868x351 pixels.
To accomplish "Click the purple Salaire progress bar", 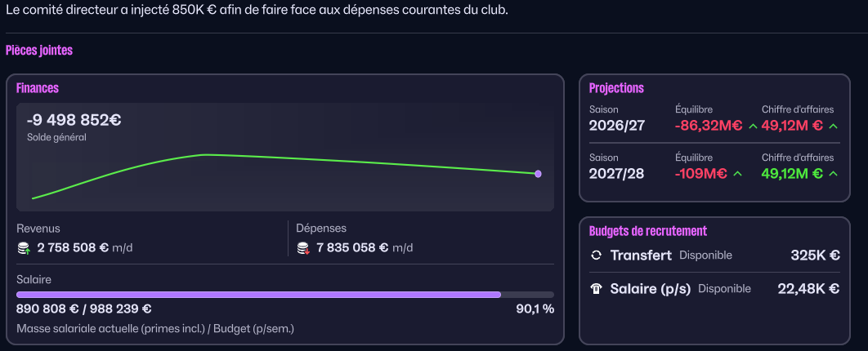I will pyautogui.click(x=258, y=295).
